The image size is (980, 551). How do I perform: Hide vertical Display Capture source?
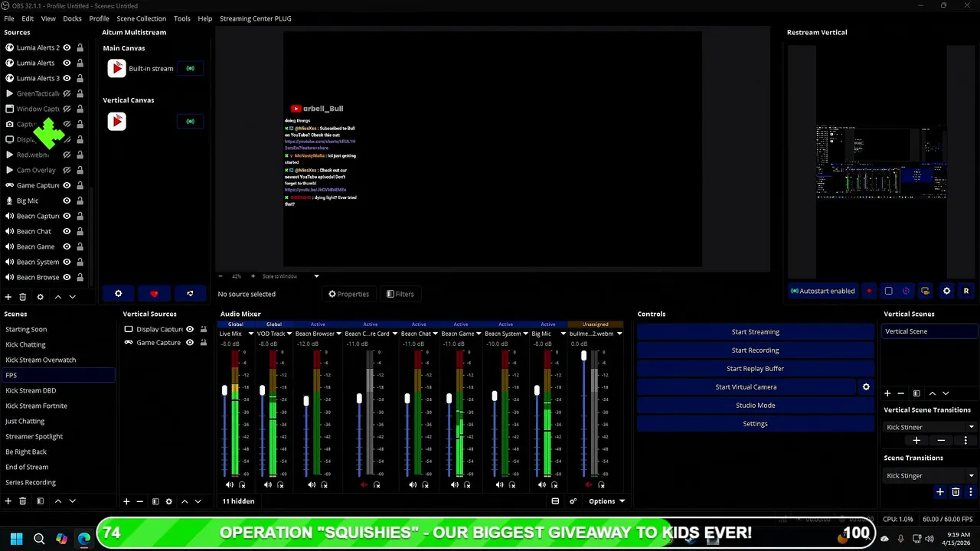click(190, 329)
